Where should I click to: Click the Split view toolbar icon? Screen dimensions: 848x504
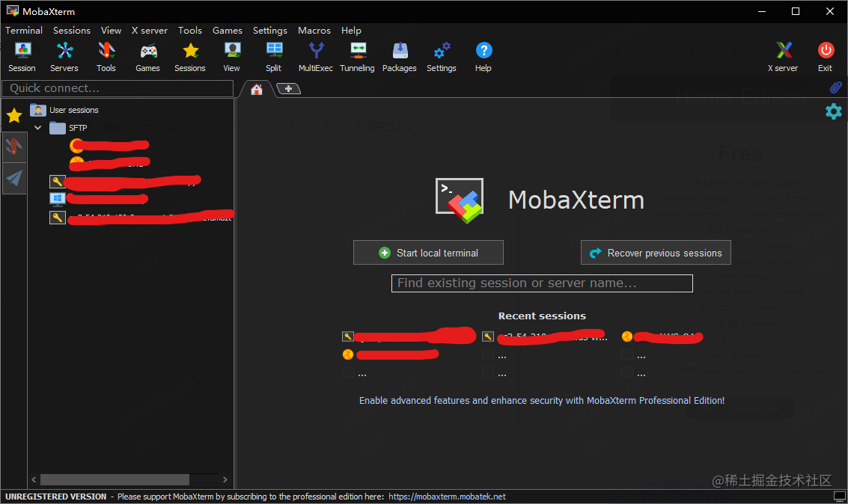[x=273, y=56]
